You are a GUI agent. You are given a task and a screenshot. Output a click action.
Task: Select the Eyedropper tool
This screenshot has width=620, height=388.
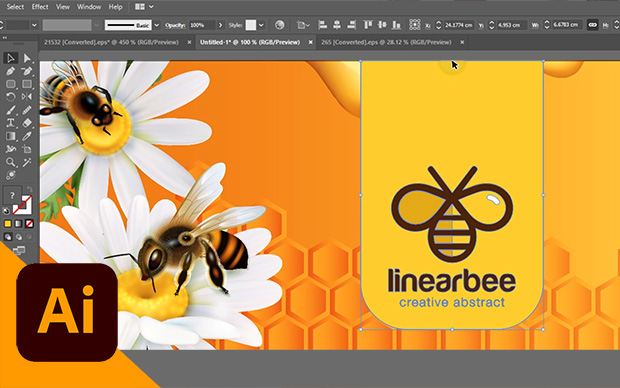[x=27, y=136]
